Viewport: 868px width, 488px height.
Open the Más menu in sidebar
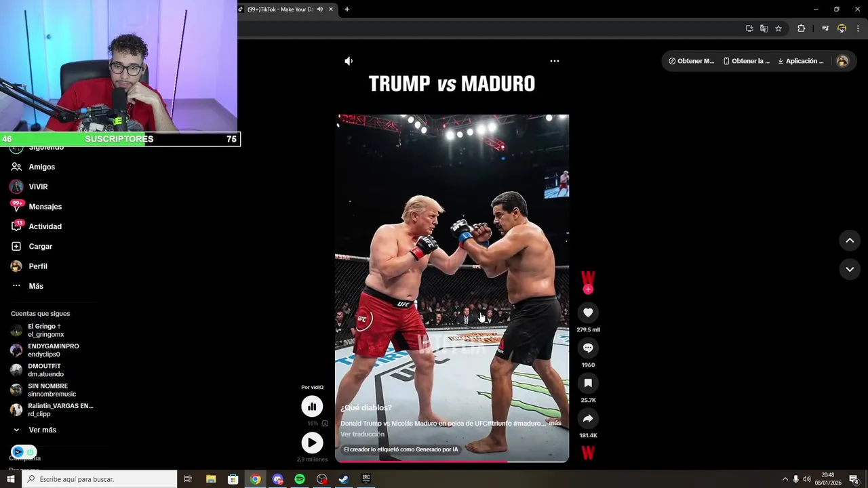[36, 286]
